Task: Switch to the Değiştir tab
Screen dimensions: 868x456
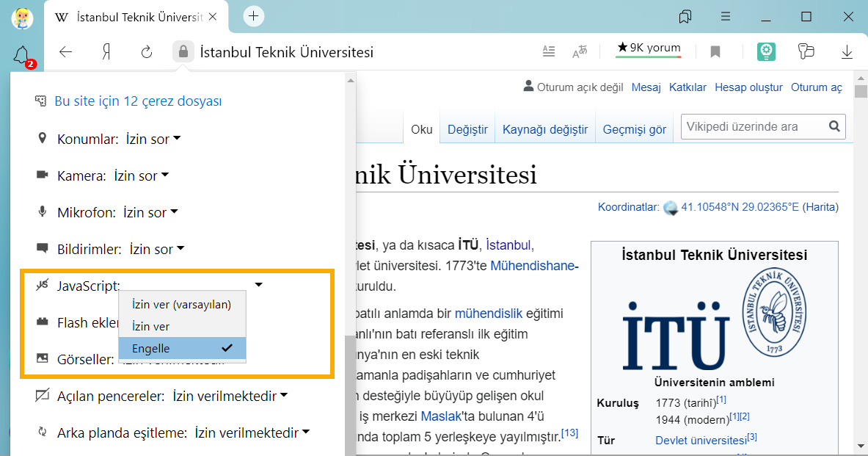Action: 467,129
